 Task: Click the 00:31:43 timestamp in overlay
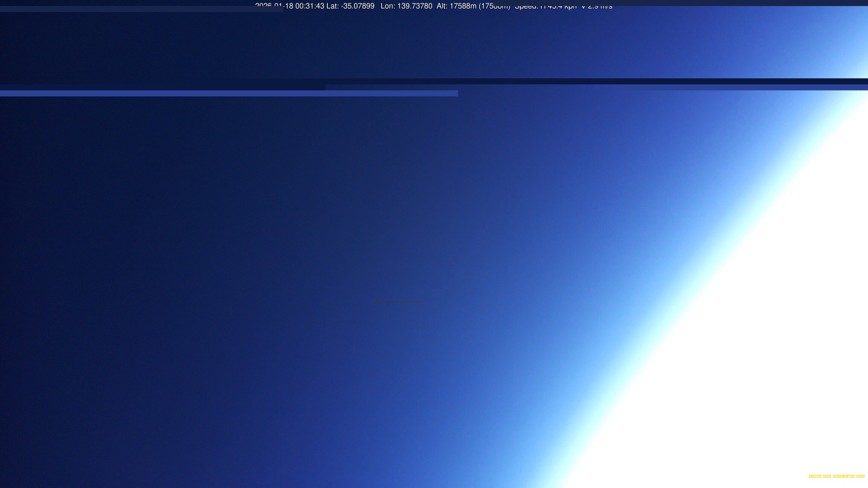click(x=310, y=6)
